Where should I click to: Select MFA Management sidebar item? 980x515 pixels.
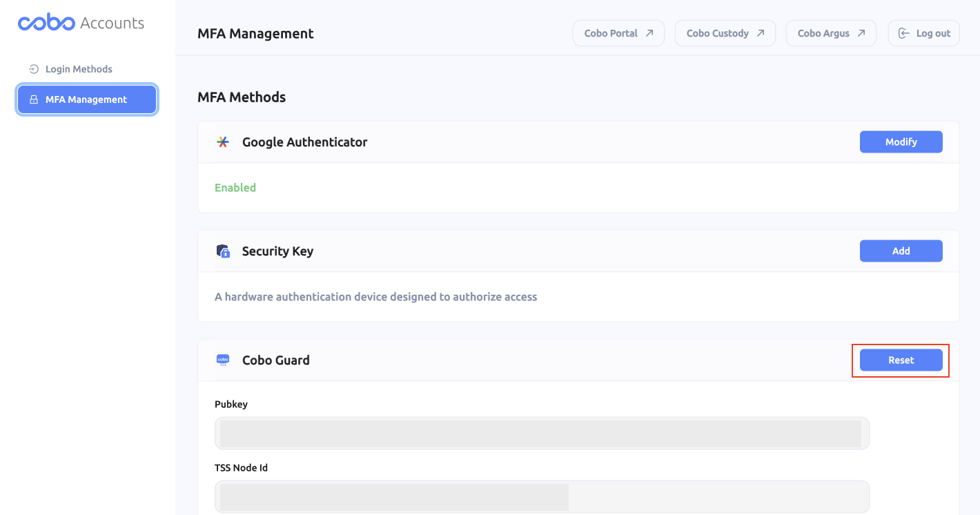point(87,99)
